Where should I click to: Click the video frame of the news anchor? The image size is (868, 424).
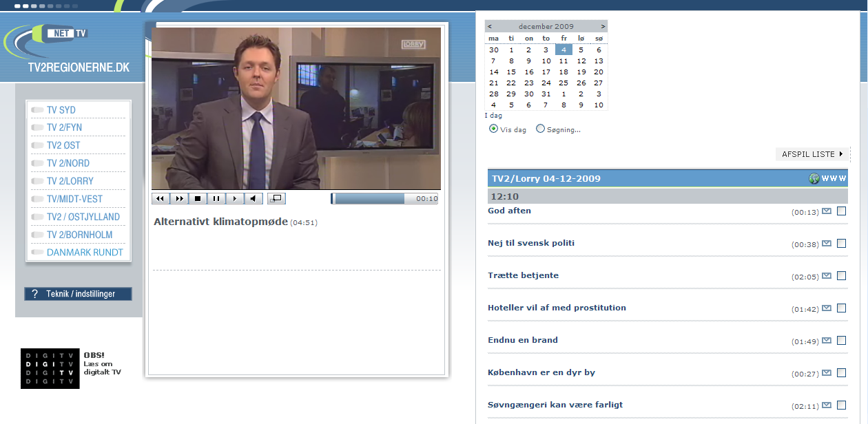tap(296, 109)
